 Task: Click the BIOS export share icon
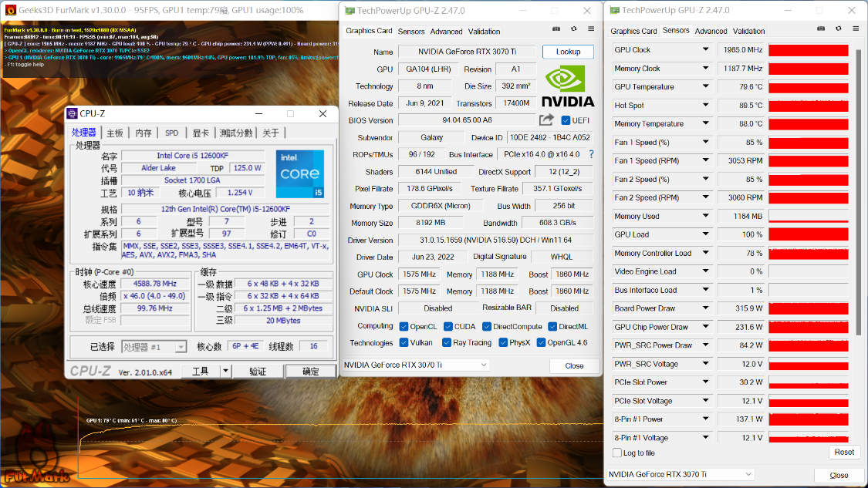click(546, 120)
